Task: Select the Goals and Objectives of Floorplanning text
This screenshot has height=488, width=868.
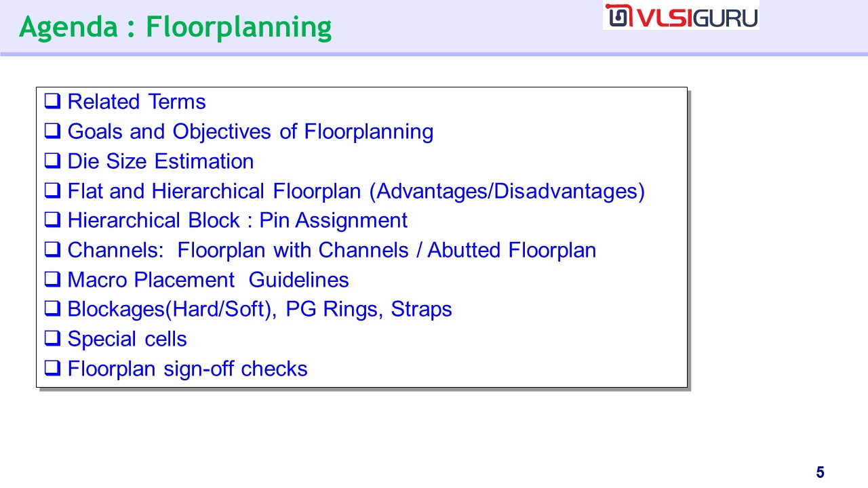Action: point(250,131)
